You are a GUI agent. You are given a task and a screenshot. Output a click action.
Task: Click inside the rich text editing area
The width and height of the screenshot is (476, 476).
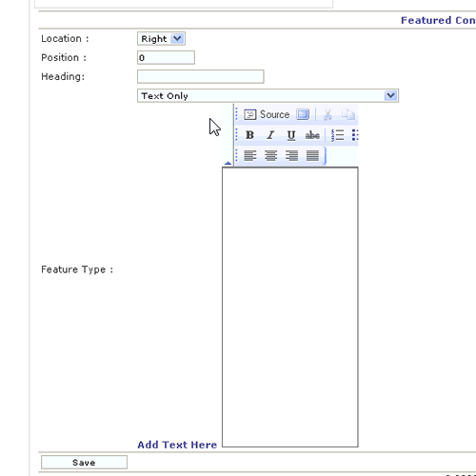coord(290,307)
